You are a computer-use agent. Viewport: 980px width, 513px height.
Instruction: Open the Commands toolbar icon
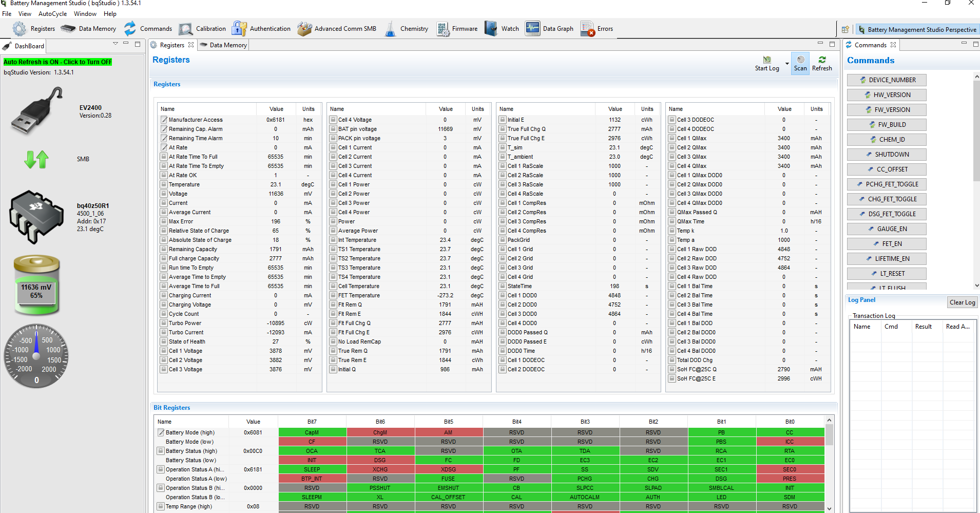tap(130, 29)
